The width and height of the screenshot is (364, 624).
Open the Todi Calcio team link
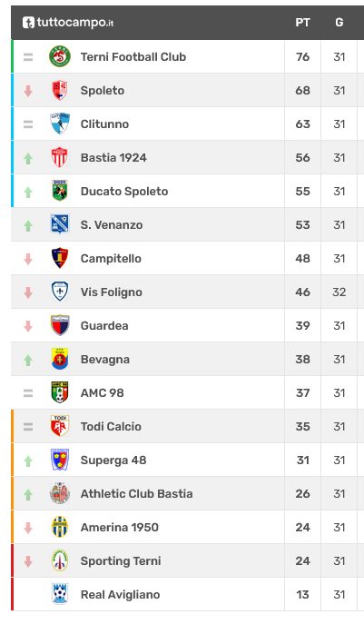(111, 427)
